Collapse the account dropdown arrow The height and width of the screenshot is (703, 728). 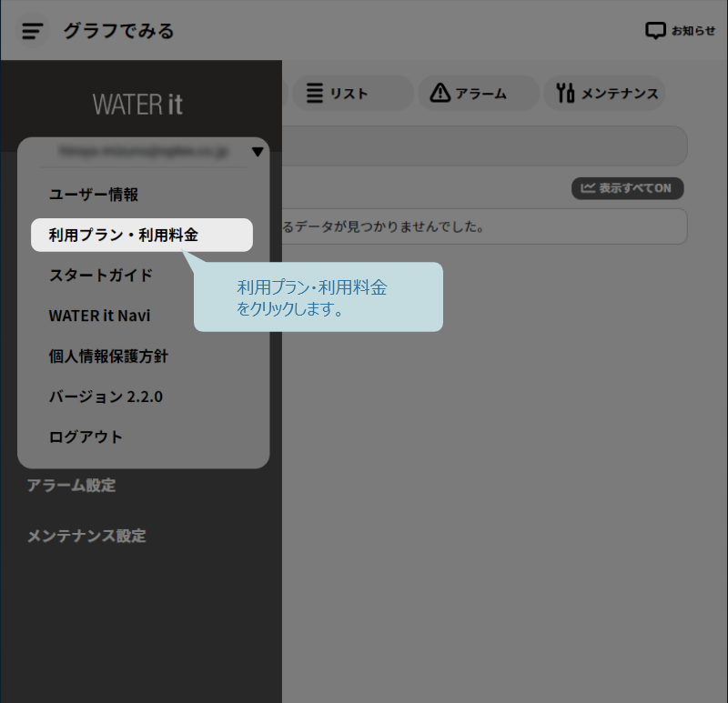coord(258,152)
